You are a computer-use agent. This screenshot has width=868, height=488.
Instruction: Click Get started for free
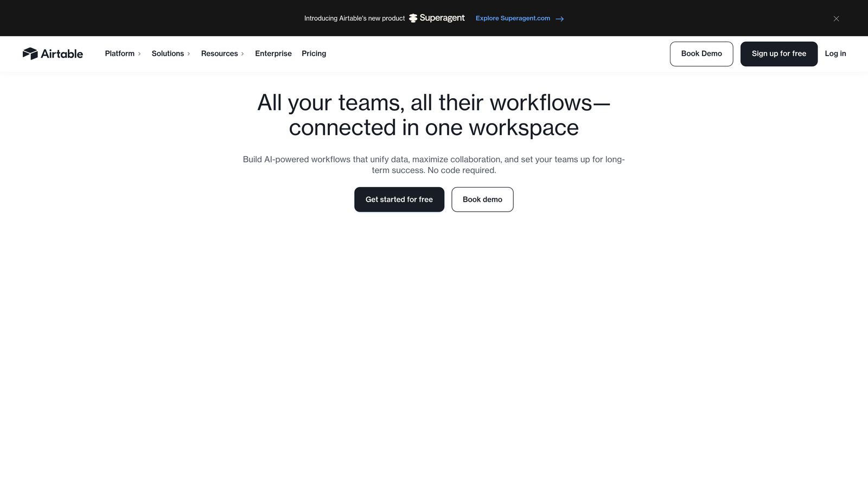[399, 199]
